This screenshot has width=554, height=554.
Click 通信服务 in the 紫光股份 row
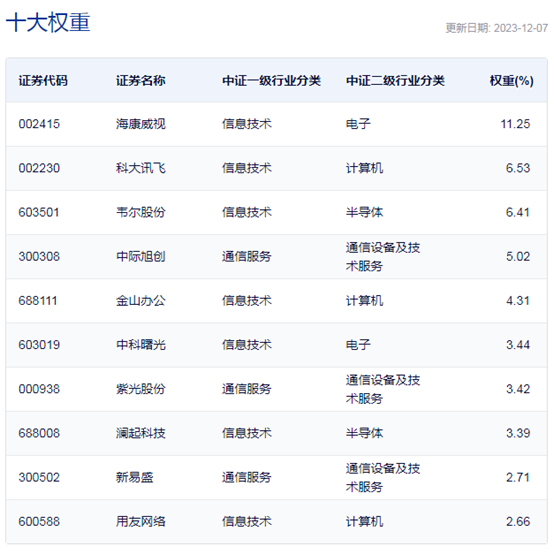coord(247,389)
